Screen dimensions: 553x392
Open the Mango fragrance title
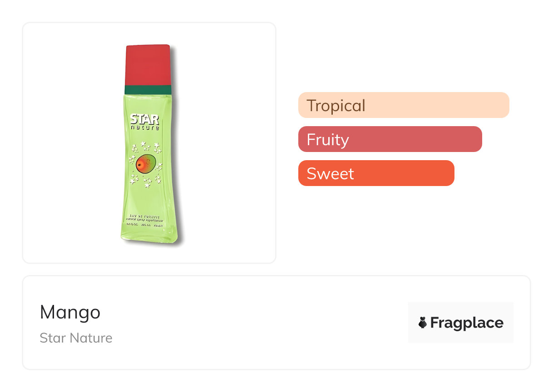[x=70, y=312]
